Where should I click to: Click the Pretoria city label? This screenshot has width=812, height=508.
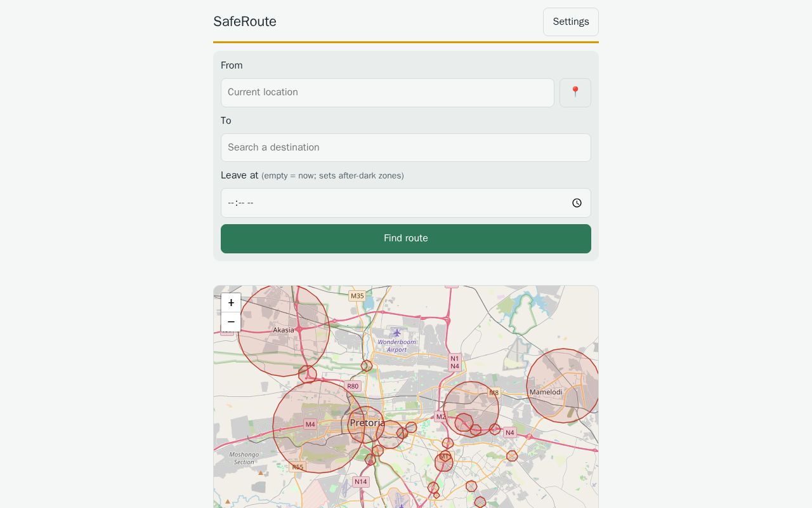point(367,423)
